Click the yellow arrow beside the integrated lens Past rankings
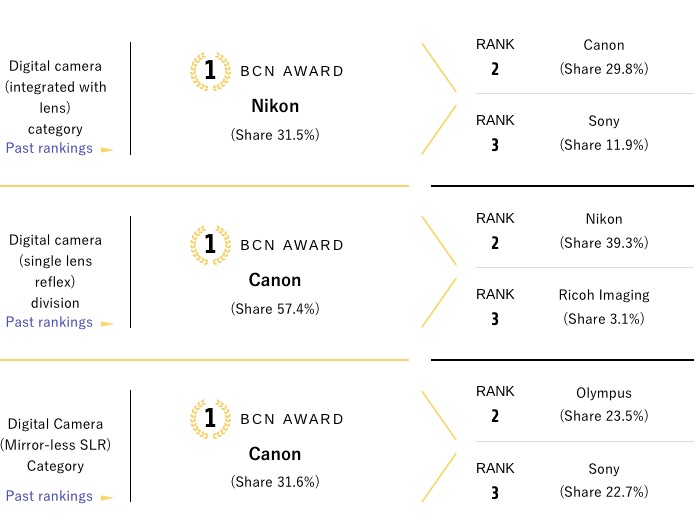The image size is (697, 527). click(107, 150)
